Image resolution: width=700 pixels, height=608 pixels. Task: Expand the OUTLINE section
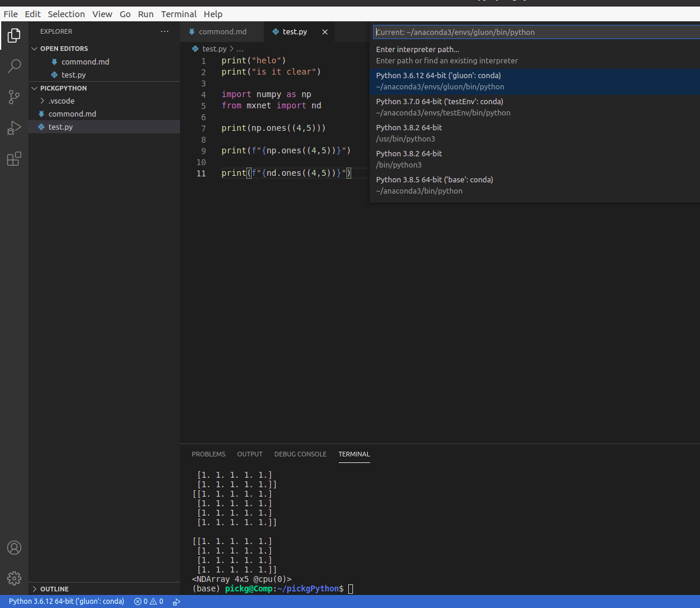point(34,589)
